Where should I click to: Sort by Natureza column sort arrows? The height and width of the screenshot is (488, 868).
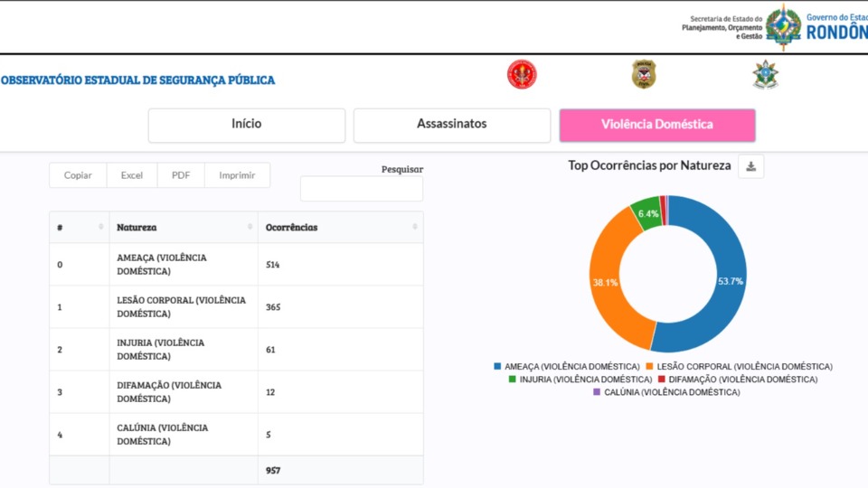click(x=250, y=227)
